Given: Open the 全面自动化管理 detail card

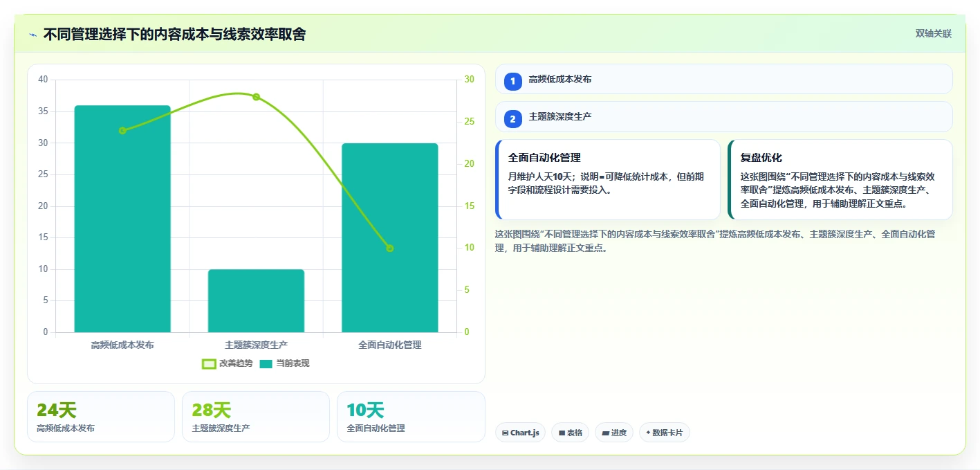Looking at the screenshot, I should tap(607, 179).
